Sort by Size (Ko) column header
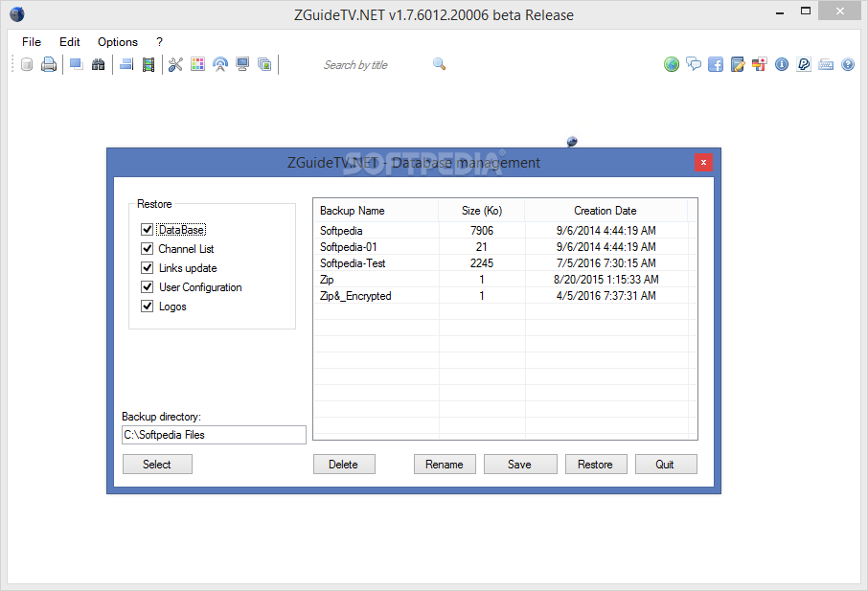 pyautogui.click(x=482, y=211)
